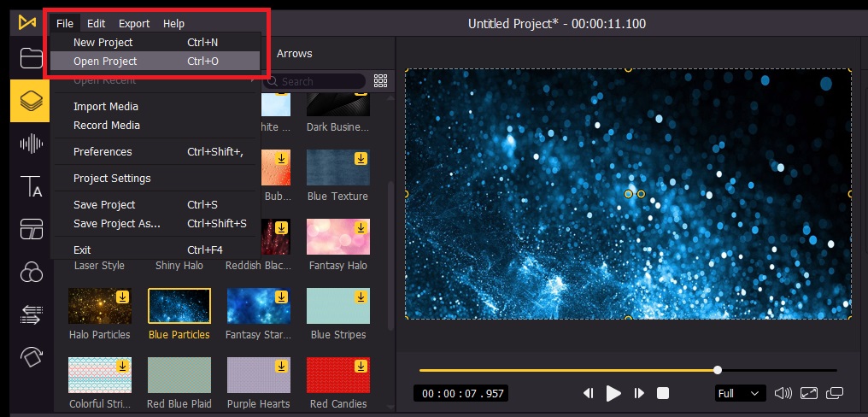Open the Elements sidebar icon
This screenshot has height=417, width=868.
(x=32, y=356)
